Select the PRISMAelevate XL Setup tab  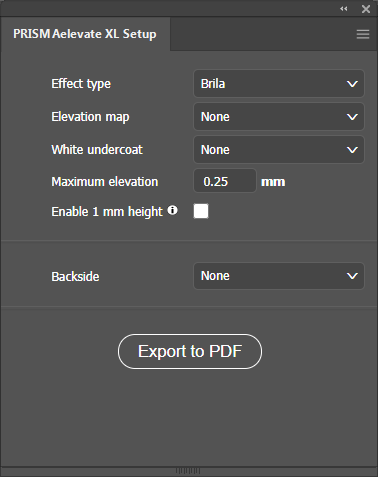tap(85, 34)
